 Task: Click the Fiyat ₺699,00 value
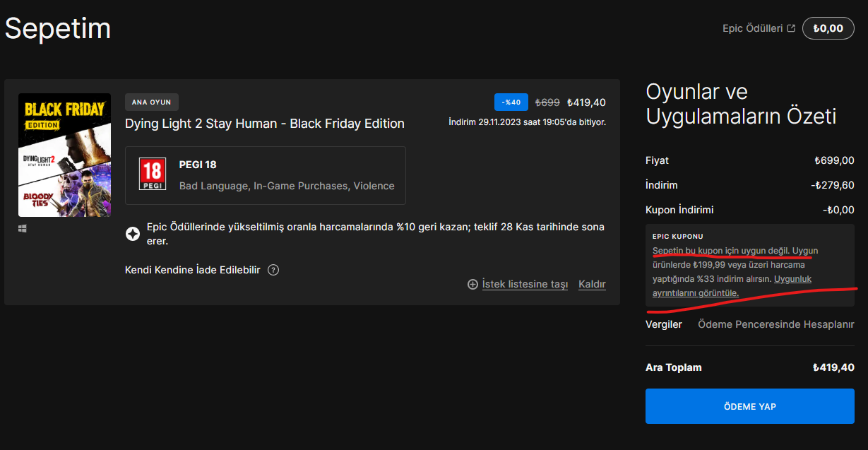pyautogui.click(x=834, y=160)
